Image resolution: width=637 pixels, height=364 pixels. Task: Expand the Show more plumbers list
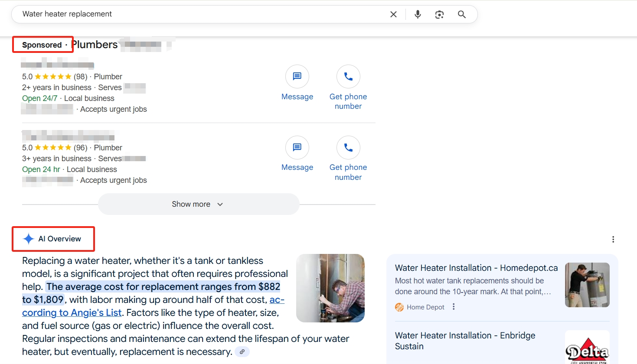pyautogui.click(x=191, y=204)
